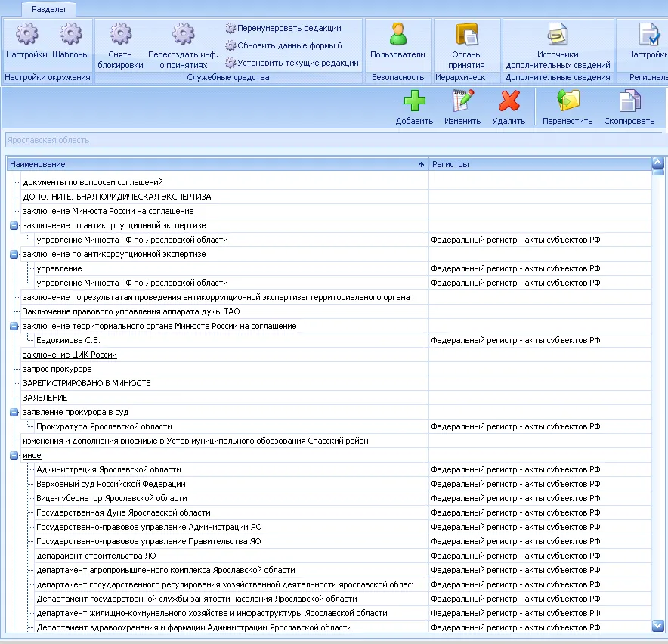Open the иное link

pyautogui.click(x=32, y=455)
